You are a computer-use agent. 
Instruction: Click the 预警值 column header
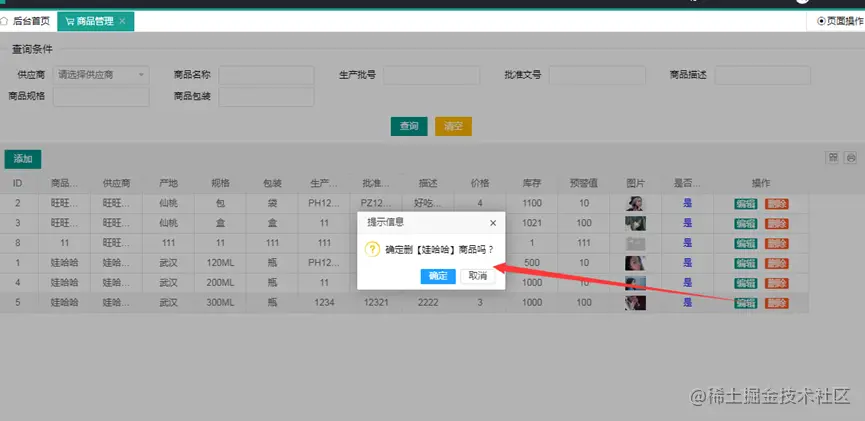point(584,183)
